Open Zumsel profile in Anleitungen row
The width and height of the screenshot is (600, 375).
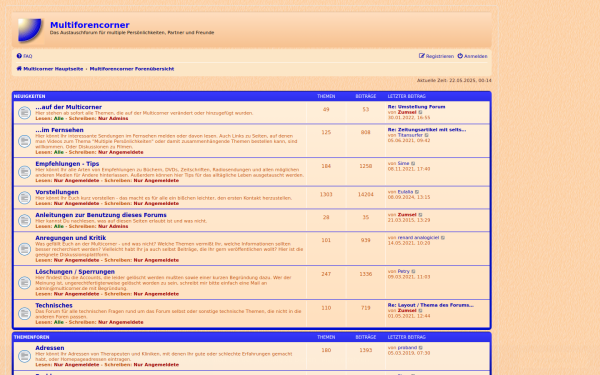[407, 215]
